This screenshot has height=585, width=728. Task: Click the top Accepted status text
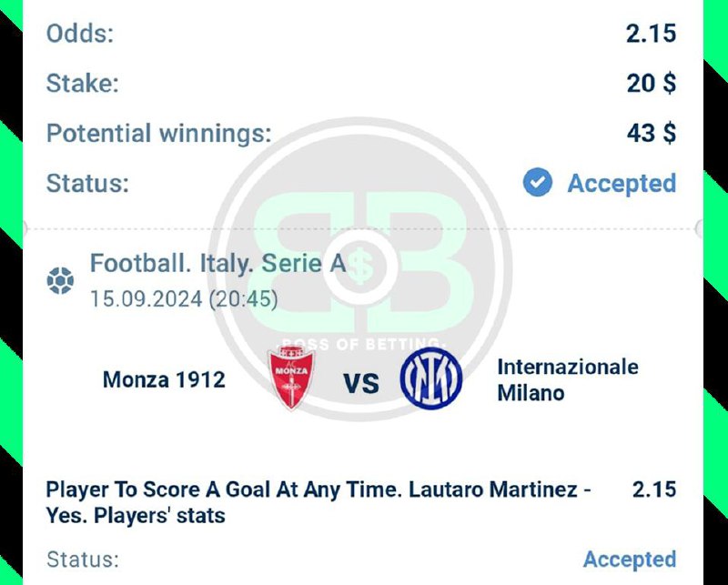pos(622,183)
